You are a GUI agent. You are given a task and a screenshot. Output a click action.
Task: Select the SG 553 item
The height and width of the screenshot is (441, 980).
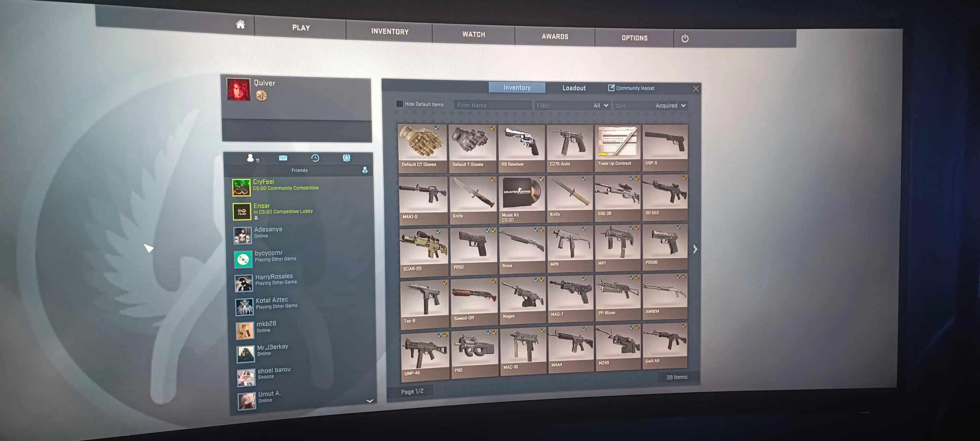pos(665,198)
